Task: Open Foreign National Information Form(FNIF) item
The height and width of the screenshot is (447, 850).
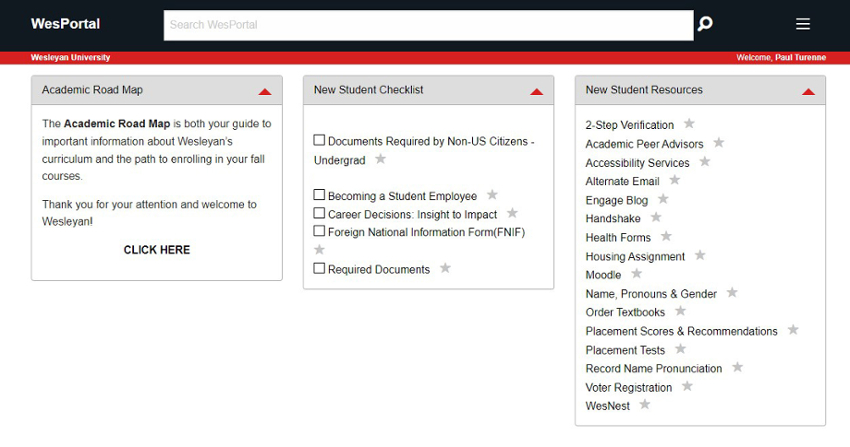Action: (x=427, y=232)
